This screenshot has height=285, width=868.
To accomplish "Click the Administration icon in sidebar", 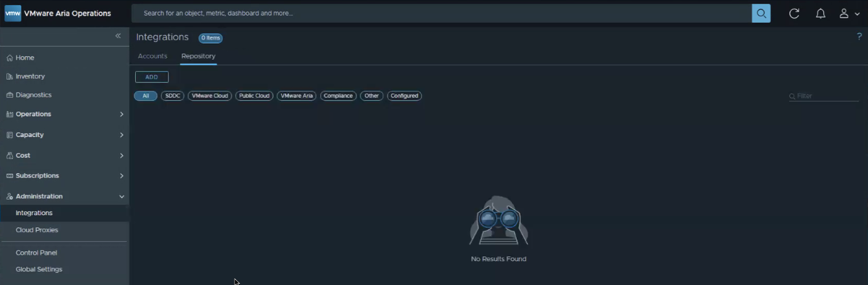I will tap(10, 196).
